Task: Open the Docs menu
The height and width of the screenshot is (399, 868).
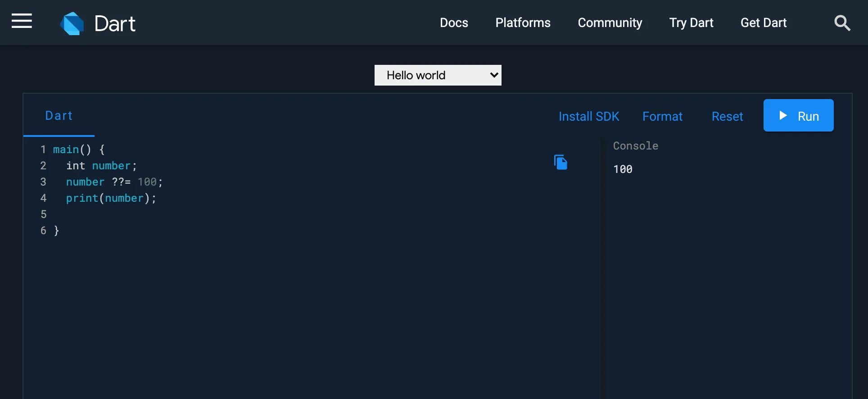Action: click(x=454, y=23)
